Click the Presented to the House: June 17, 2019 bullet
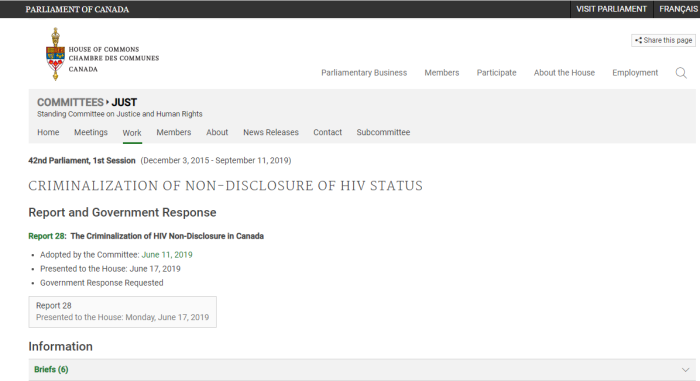 click(x=110, y=269)
